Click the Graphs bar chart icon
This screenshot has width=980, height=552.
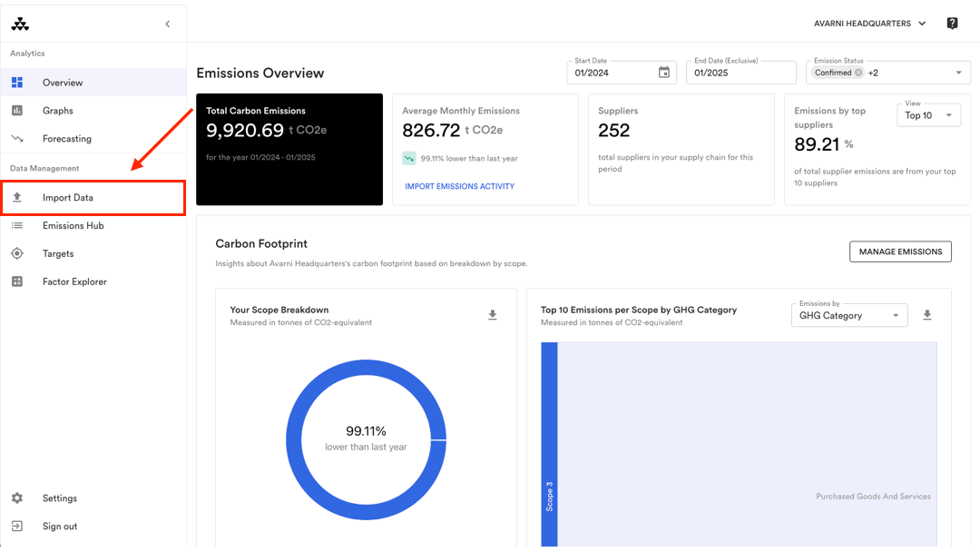click(17, 111)
